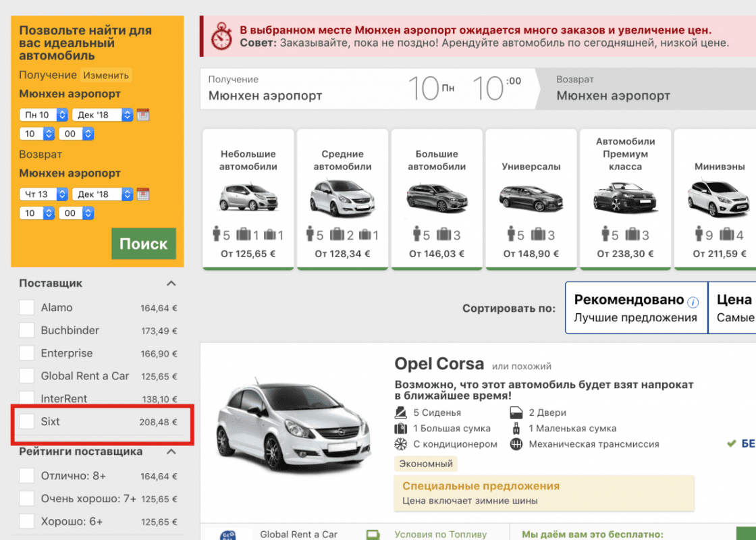Viewport: 756px width, 540px height.
Task: Enable the Sixt supplier checkbox
Action: 27,421
